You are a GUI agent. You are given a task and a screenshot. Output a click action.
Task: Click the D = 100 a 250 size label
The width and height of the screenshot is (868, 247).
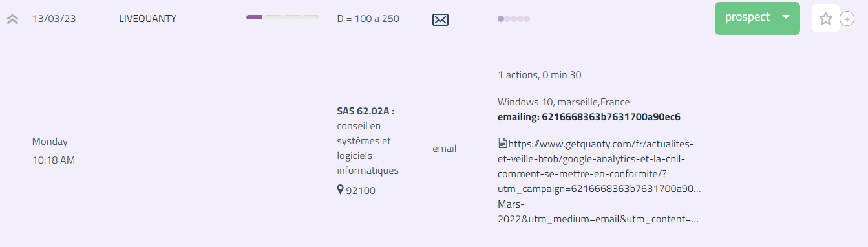coord(368,19)
